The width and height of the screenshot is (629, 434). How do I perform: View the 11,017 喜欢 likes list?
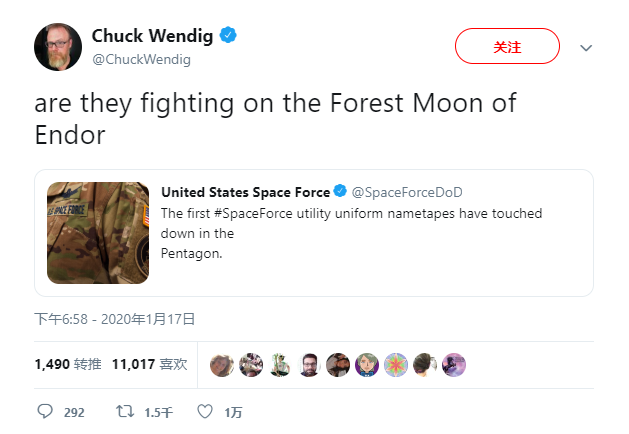tap(150, 364)
